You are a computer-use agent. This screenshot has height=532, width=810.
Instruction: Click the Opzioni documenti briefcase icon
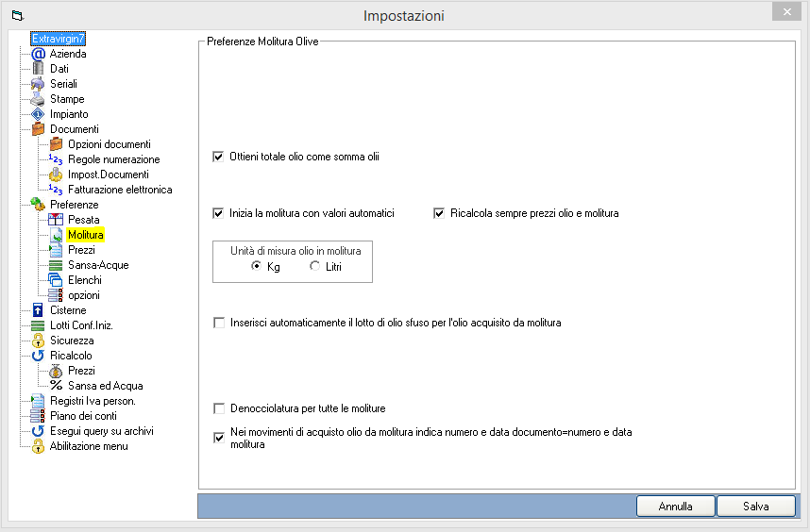57,144
